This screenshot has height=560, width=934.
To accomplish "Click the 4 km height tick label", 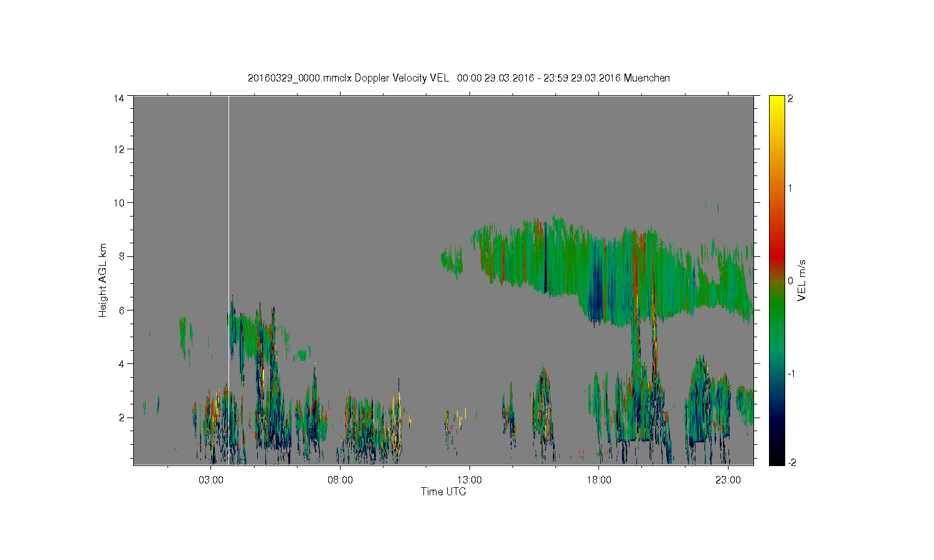I will coord(121,363).
